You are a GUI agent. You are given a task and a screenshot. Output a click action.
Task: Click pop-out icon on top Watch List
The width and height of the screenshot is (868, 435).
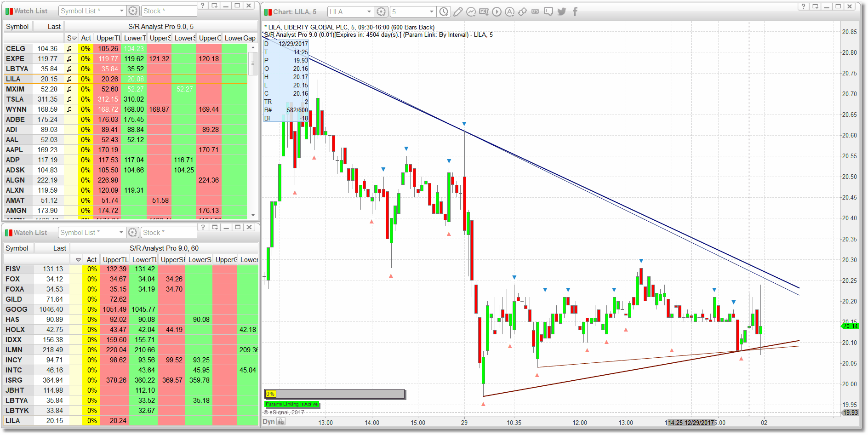click(x=215, y=6)
